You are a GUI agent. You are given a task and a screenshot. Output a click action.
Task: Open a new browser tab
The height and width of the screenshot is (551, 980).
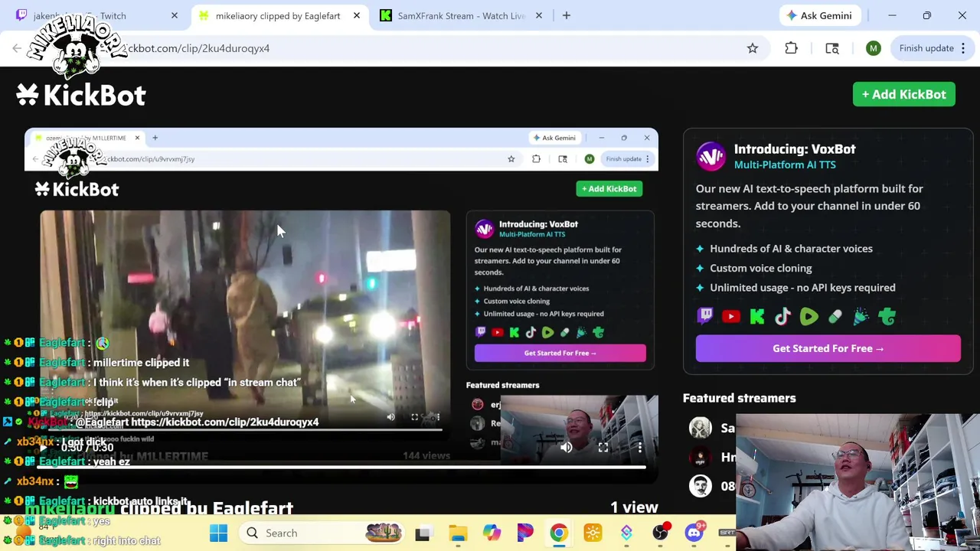point(566,15)
